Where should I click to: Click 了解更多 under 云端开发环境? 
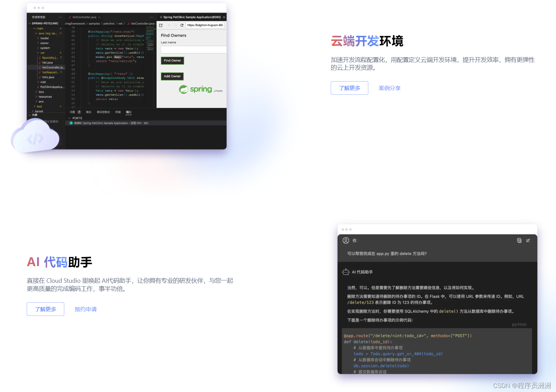click(x=349, y=88)
